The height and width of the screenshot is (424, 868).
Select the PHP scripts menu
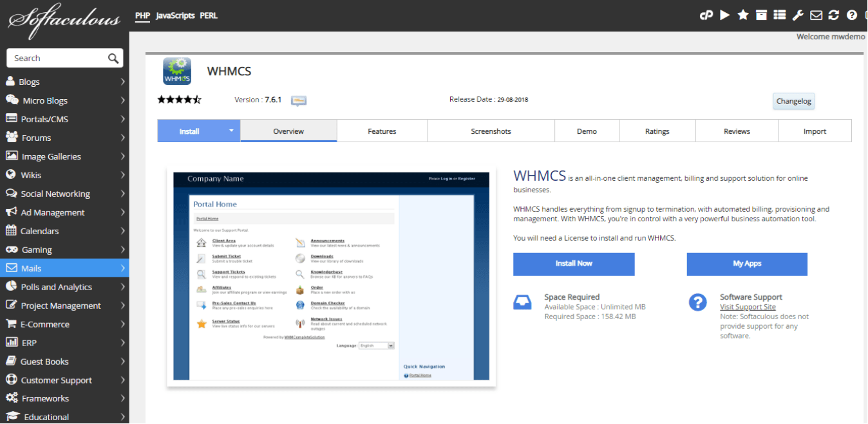point(142,15)
